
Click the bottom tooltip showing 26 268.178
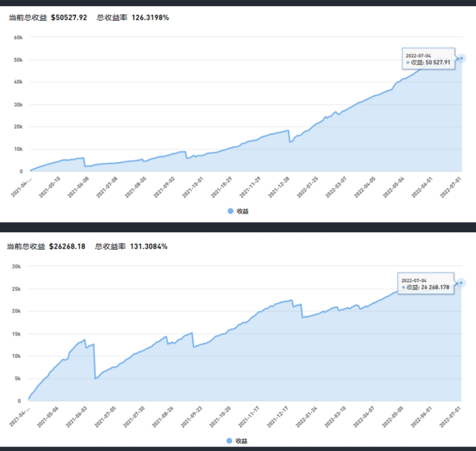[x=425, y=284]
